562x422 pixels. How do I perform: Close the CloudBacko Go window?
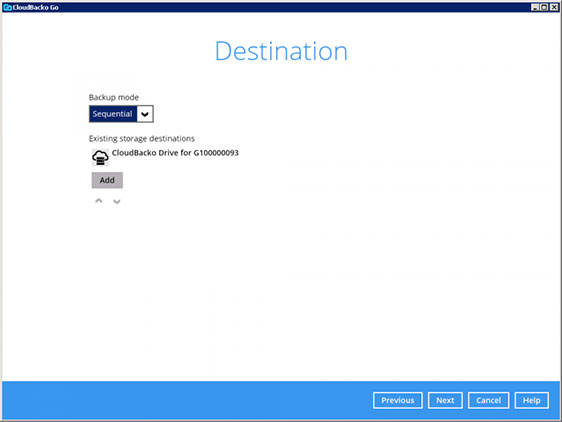(x=554, y=7)
